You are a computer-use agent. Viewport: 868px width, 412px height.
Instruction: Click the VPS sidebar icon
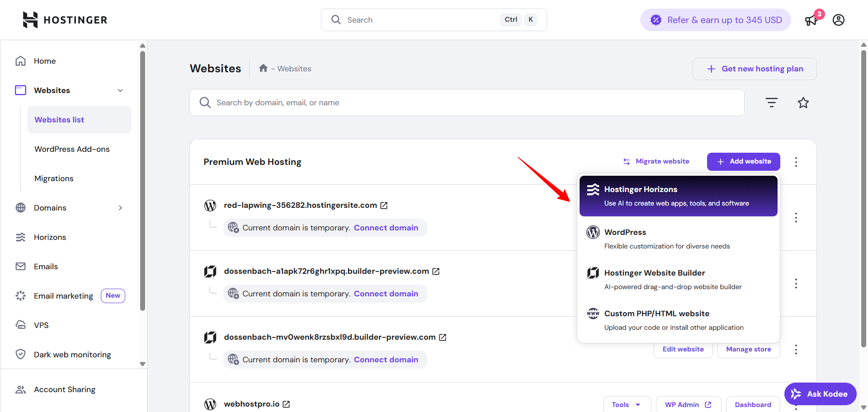point(21,325)
